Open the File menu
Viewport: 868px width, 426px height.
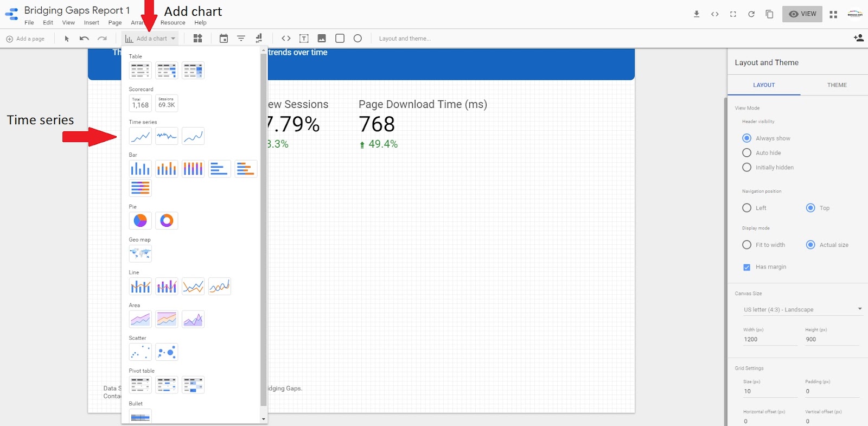29,23
